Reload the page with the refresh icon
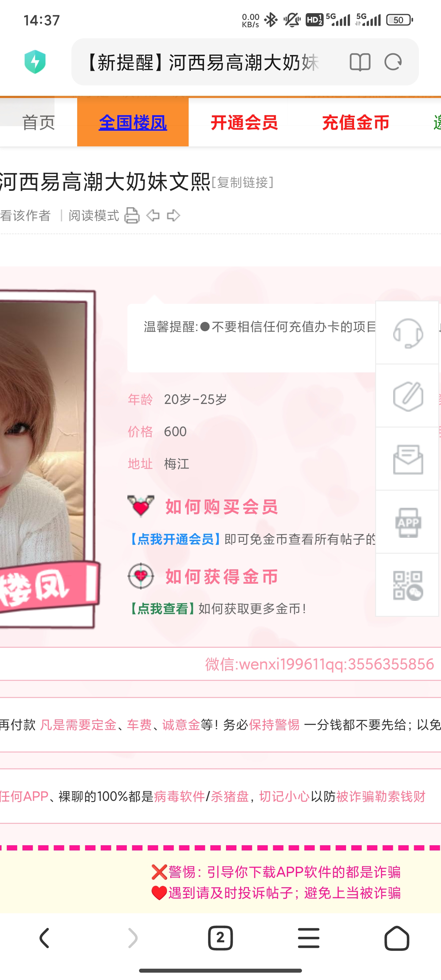 point(393,62)
